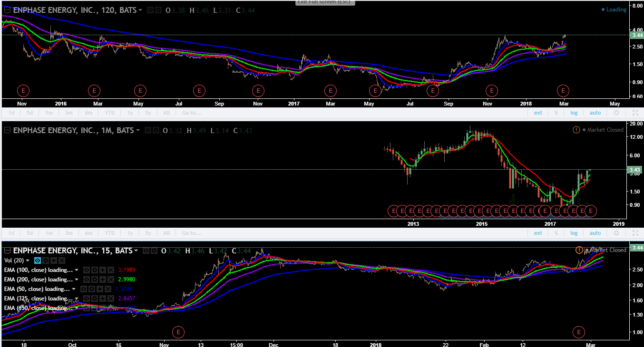Collapse the 15-minute chart legend
This screenshot has height=347, width=644.
pyautogui.click(x=7, y=251)
